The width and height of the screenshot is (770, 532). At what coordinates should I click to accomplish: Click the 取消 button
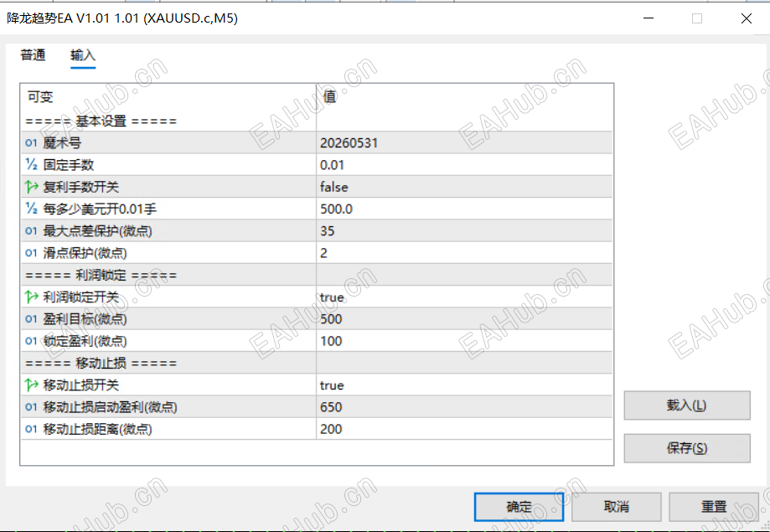click(617, 507)
